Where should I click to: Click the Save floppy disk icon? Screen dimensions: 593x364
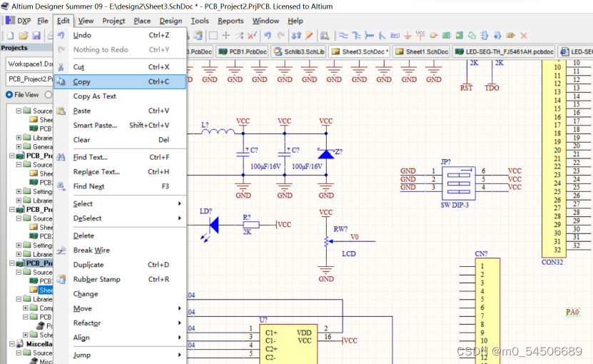tap(36, 36)
